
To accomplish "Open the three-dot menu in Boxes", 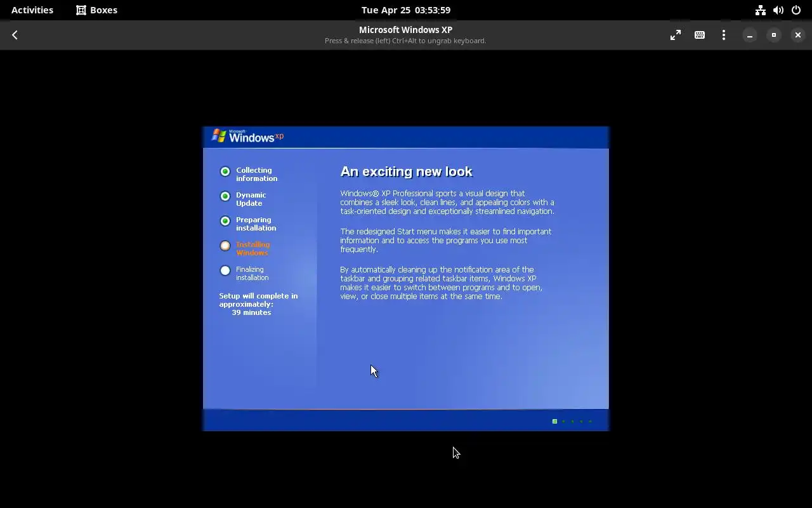I will pos(724,35).
